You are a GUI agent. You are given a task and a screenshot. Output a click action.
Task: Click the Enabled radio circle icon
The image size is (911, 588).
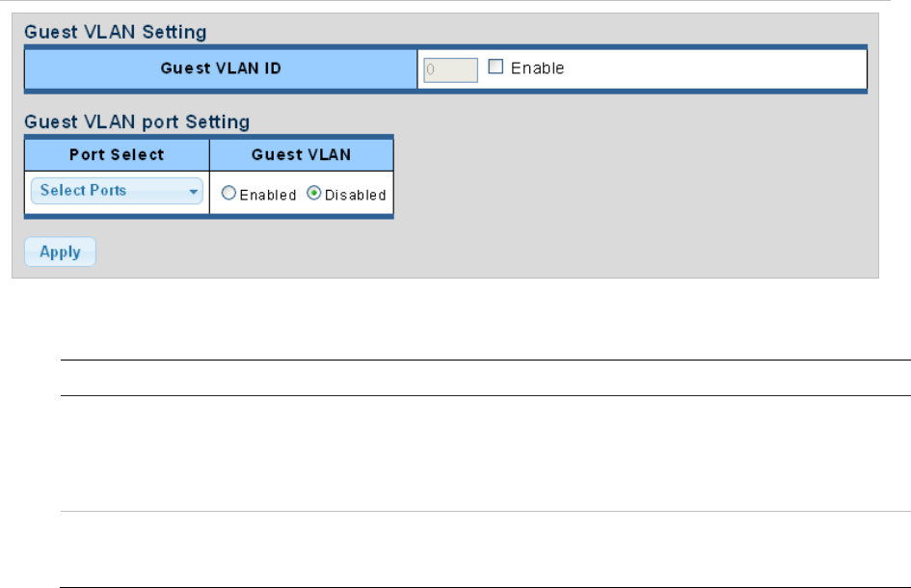(228, 194)
